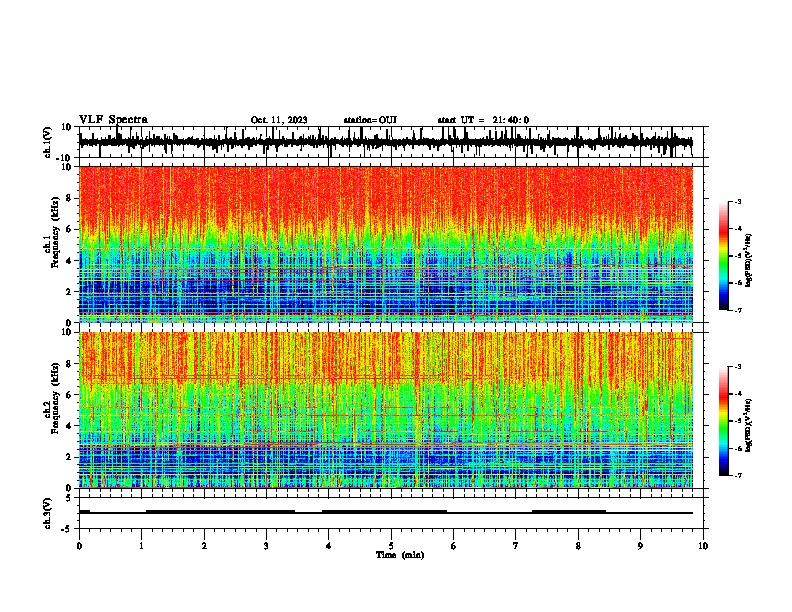Screen dimensions: 792x612
Task: Click the time axis tick label 0
Action: [x=79, y=546]
